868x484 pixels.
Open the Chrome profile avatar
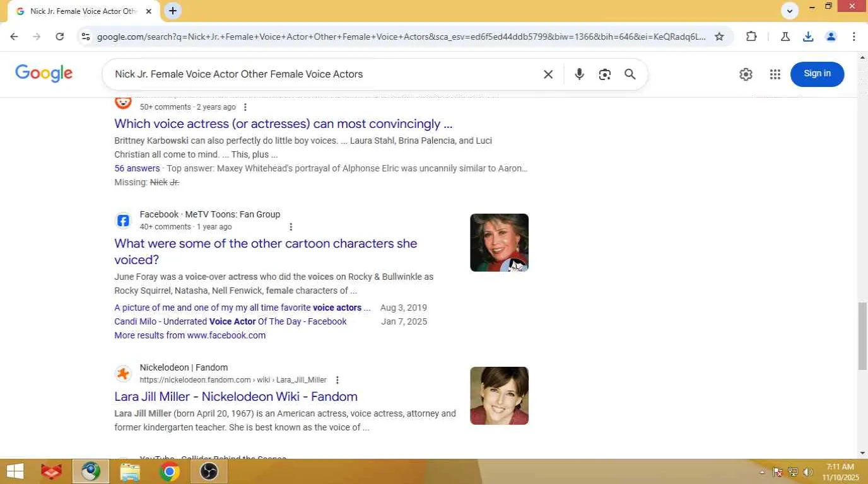831,37
